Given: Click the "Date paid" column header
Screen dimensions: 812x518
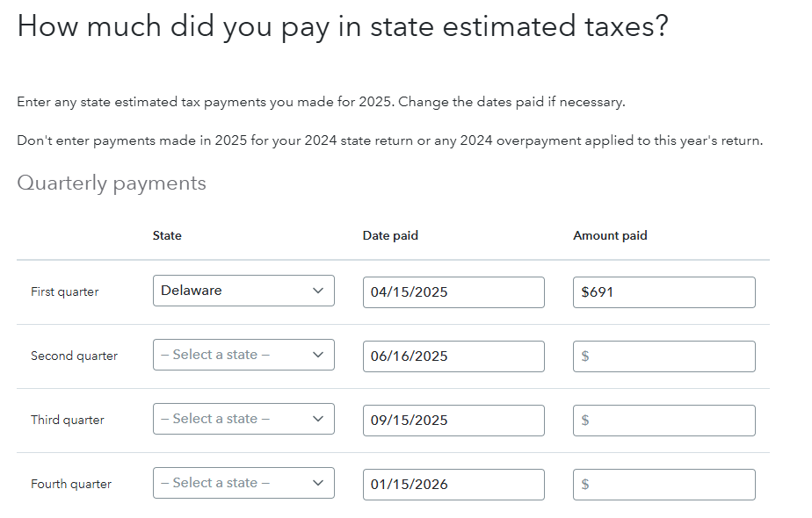Looking at the screenshot, I should pos(390,235).
